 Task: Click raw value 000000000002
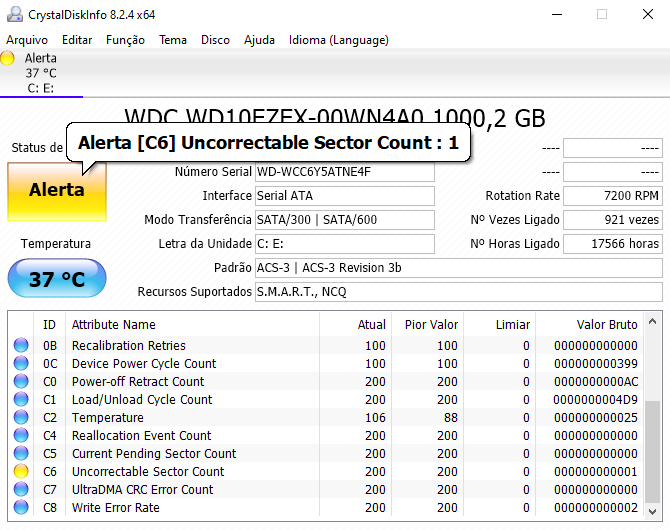tap(596, 507)
